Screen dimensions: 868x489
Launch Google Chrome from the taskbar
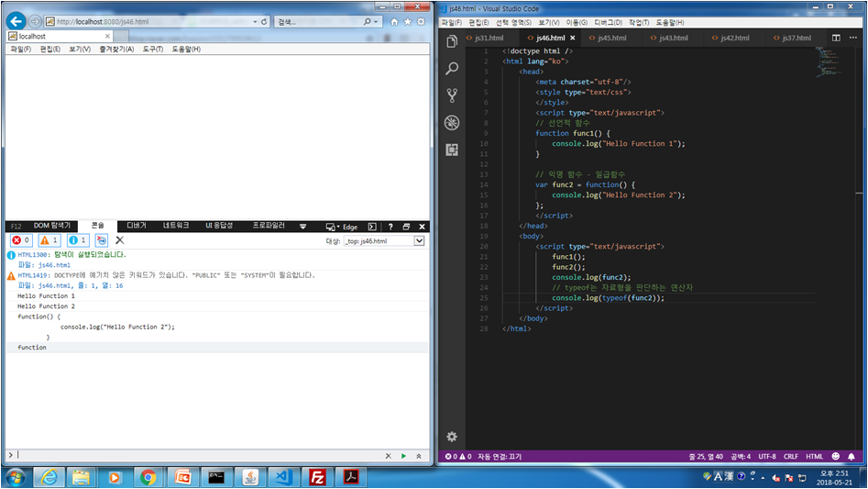[x=148, y=477]
